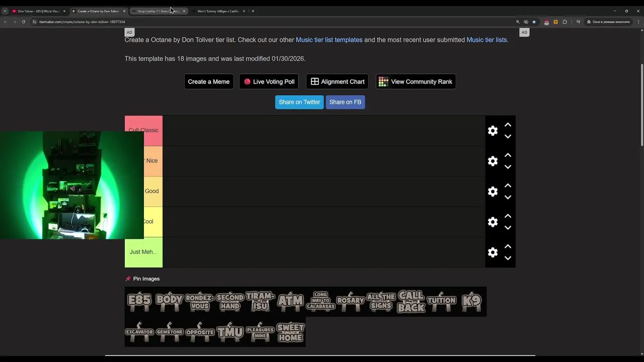Click the Just Meh tier label
Image resolution: width=644 pixels, height=362 pixels.
point(143,252)
